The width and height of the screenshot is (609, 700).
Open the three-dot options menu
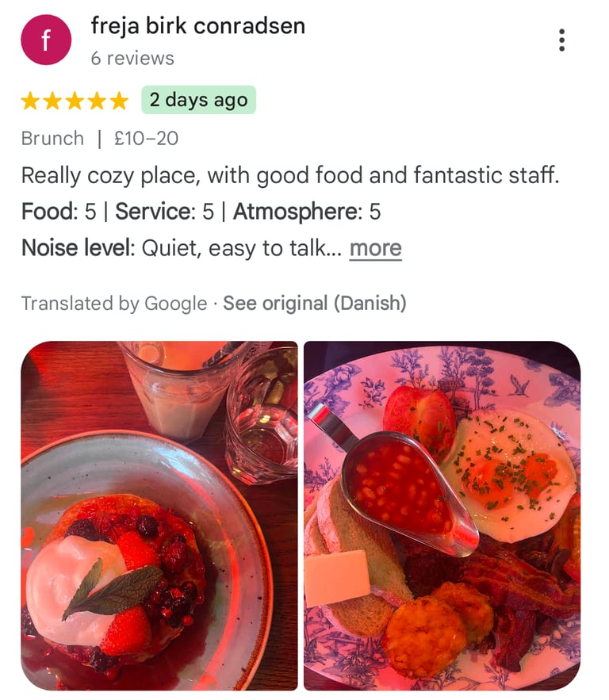[561, 40]
